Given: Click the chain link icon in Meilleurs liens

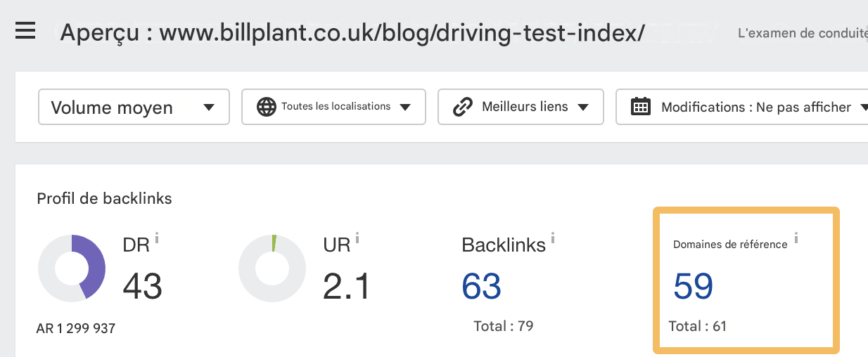Looking at the screenshot, I should point(462,107).
